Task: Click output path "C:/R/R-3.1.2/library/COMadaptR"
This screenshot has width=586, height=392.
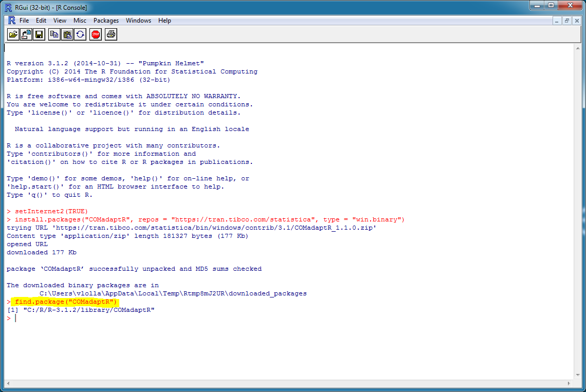Action: coord(89,310)
